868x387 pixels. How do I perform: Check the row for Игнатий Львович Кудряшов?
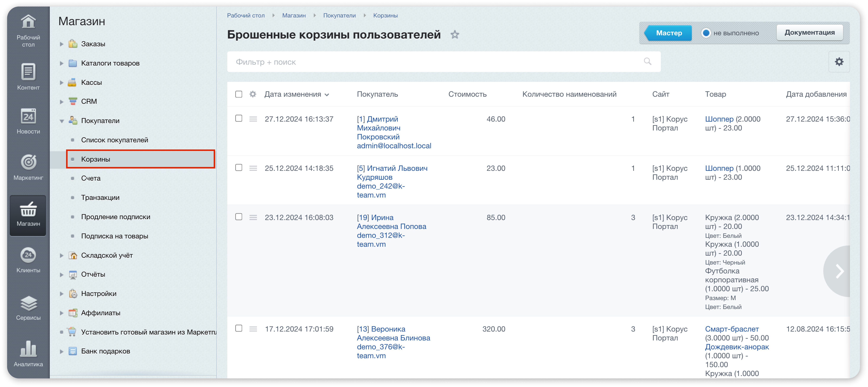[x=239, y=168]
